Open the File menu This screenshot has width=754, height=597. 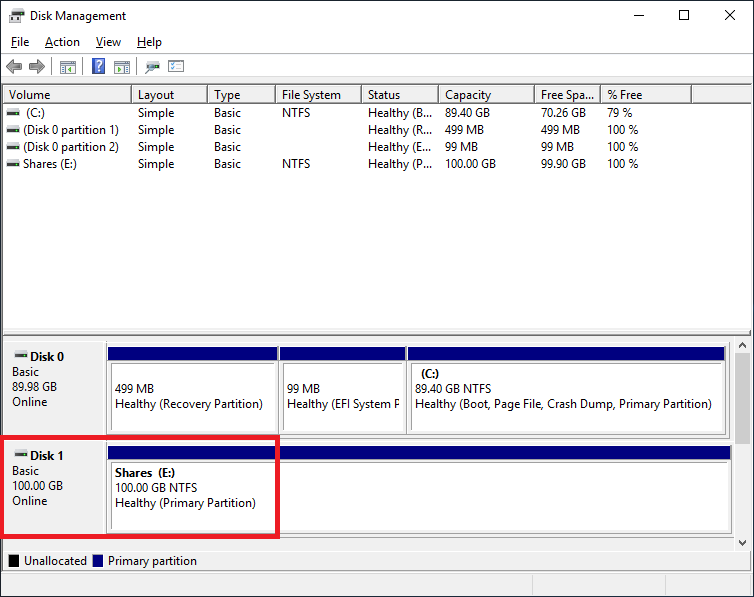(20, 42)
